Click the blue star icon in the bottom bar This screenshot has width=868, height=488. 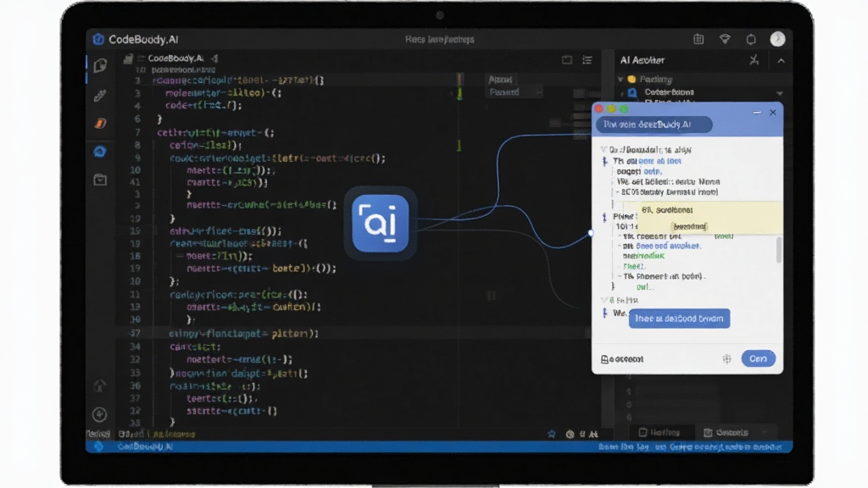(551, 434)
